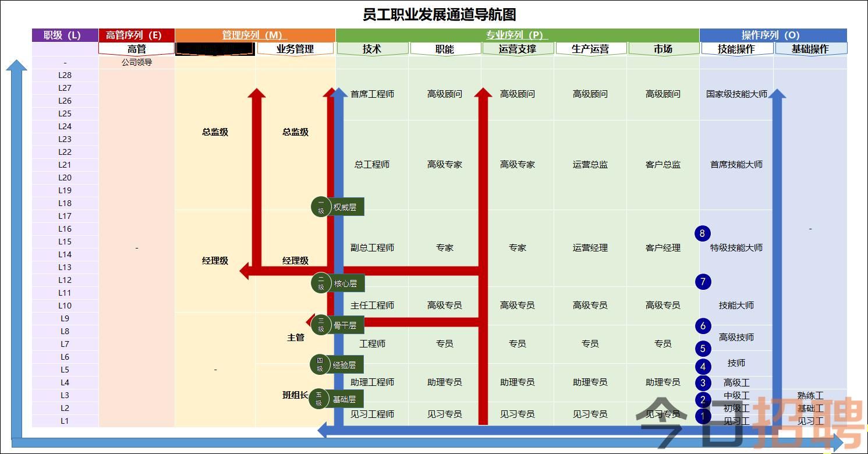868x454 pixels.
Task: Click the 三级 circle badge beside 骨干层
Action: pyautogui.click(x=321, y=325)
